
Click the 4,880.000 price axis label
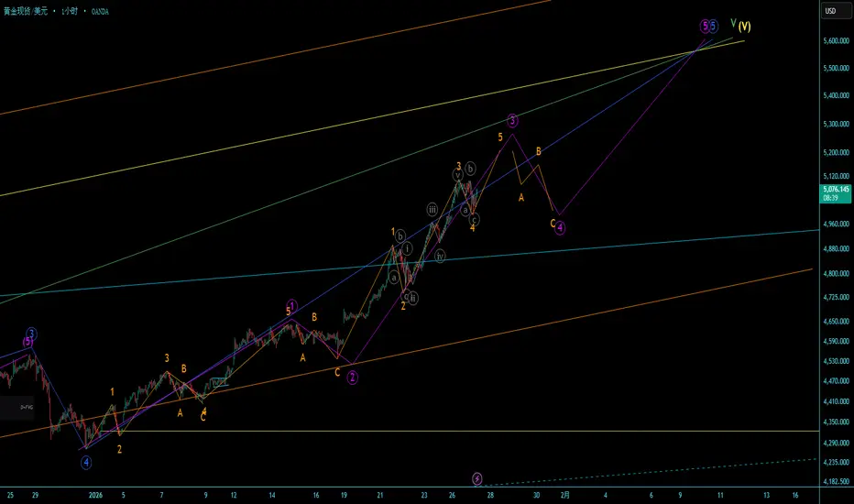click(x=836, y=249)
